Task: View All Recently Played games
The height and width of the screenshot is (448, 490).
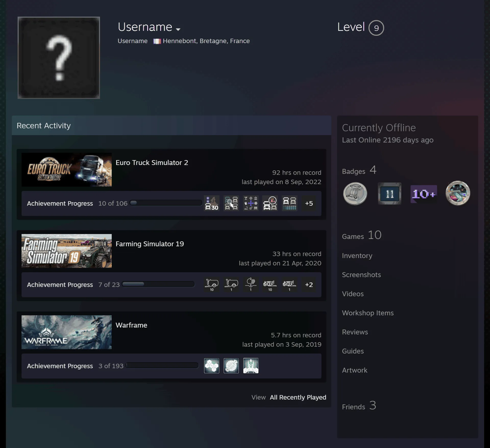Action: pyautogui.click(x=298, y=397)
